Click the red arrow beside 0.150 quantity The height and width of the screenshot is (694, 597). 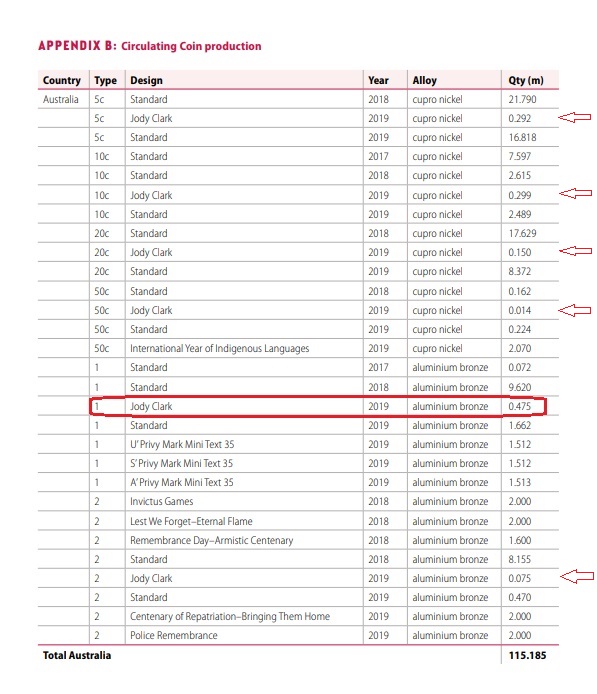575,251
